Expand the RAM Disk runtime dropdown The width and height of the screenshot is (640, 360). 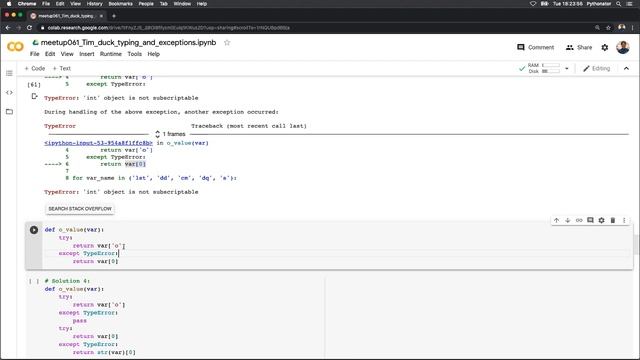click(x=567, y=69)
